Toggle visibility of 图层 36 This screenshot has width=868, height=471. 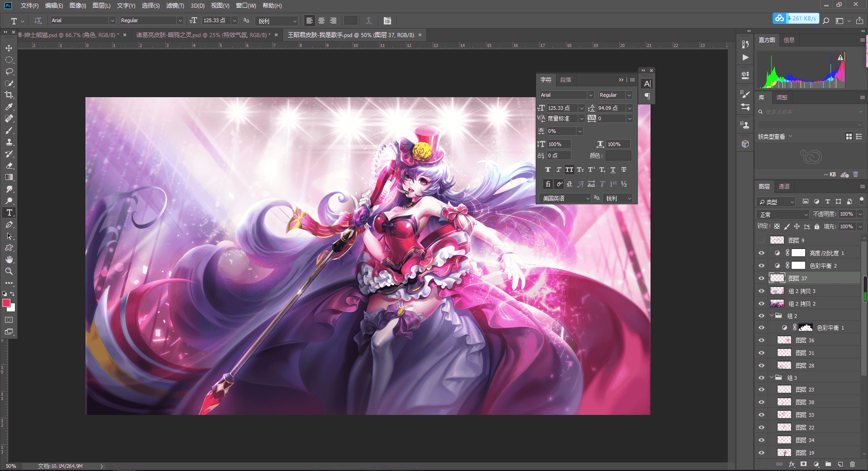click(761, 340)
